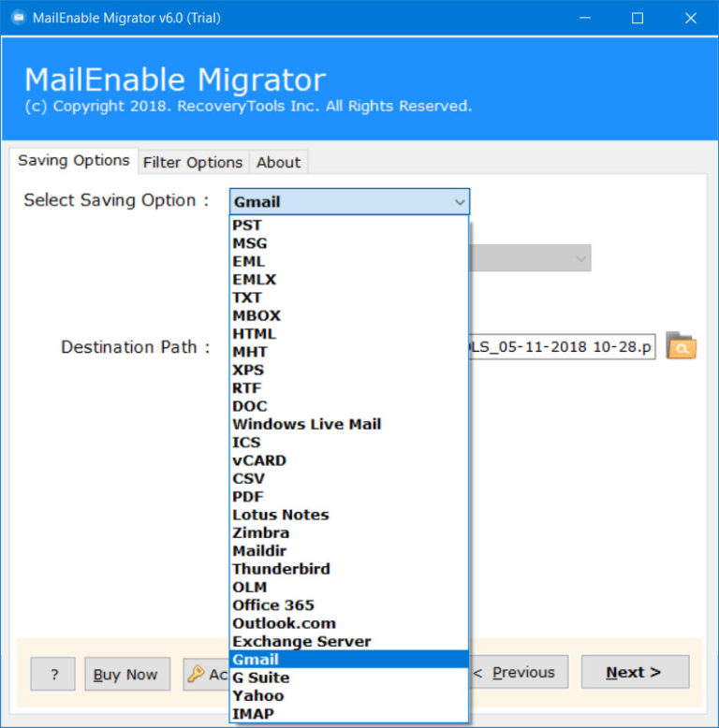This screenshot has width=719, height=728.
Task: Choose Windows Live Mail option
Action: click(306, 424)
